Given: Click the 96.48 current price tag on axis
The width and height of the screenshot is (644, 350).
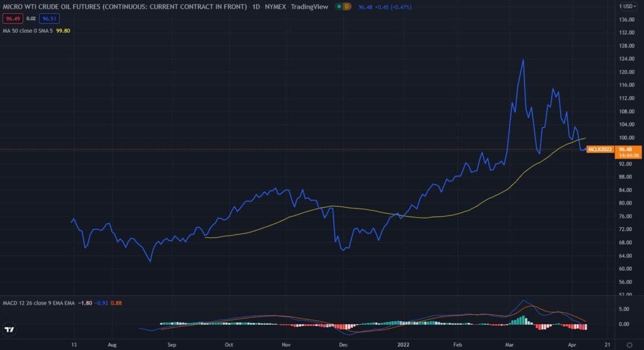Looking at the screenshot, I should [x=626, y=149].
